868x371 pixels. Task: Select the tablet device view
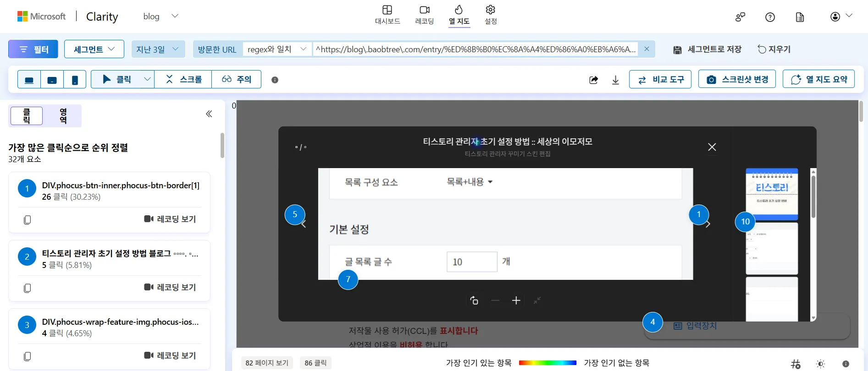click(x=52, y=79)
